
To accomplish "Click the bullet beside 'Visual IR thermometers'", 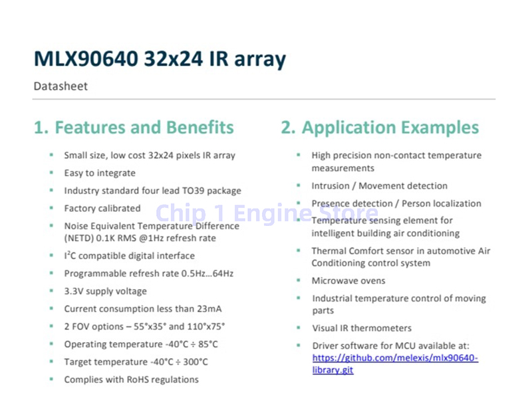I will 299,328.
